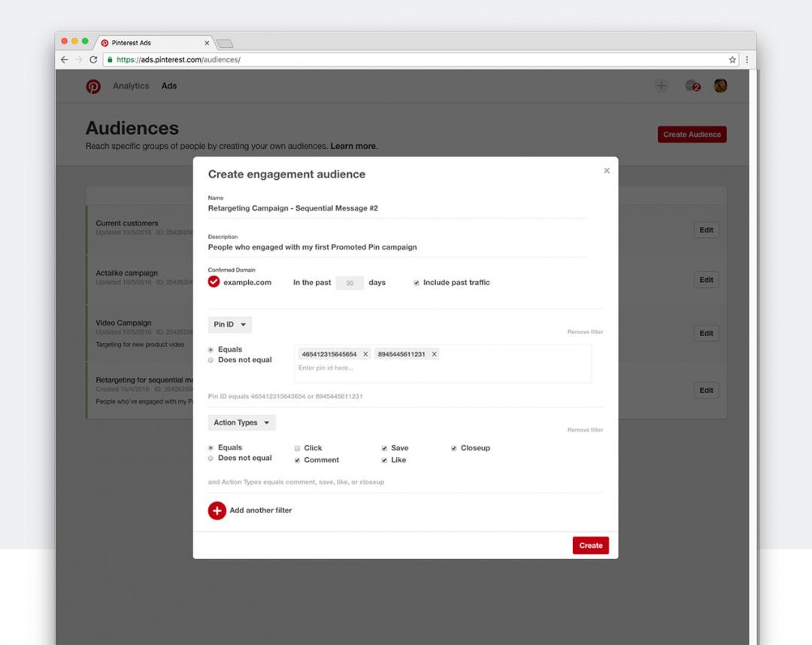Open your profile avatar icon
This screenshot has width=812, height=645.
tap(720, 86)
